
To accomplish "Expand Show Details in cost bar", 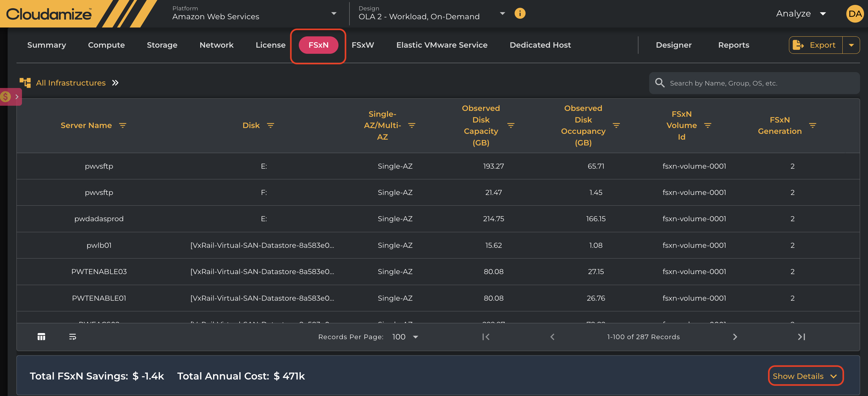I will pyautogui.click(x=805, y=376).
